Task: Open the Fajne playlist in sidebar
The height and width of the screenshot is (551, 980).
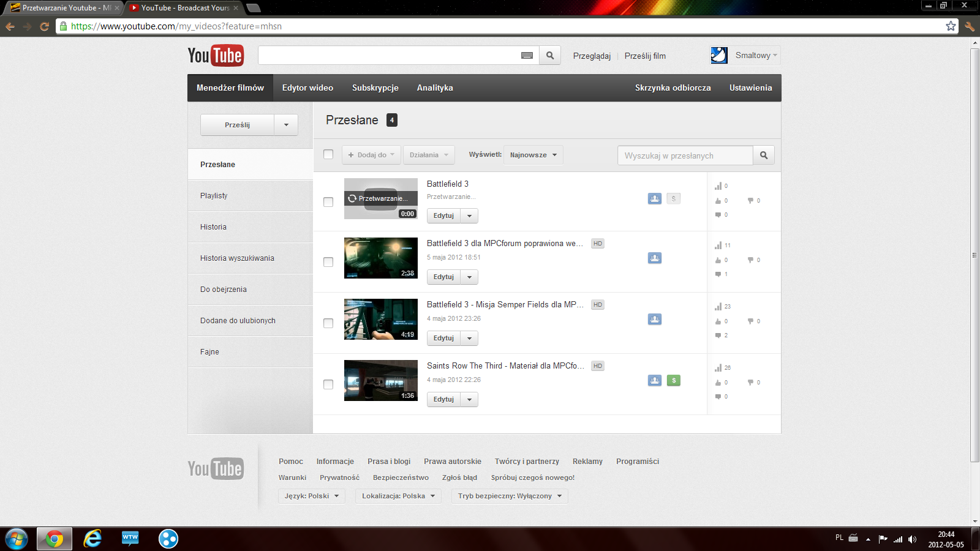Action: click(251, 352)
